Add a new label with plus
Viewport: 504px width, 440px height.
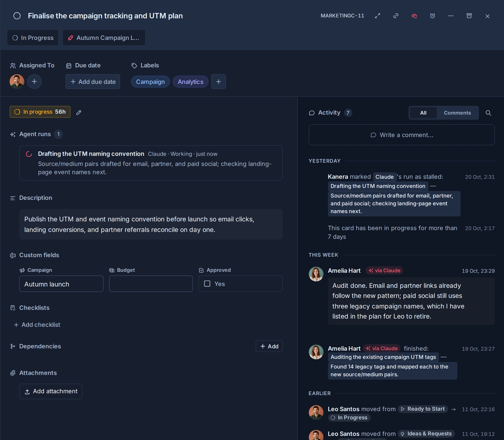point(219,82)
